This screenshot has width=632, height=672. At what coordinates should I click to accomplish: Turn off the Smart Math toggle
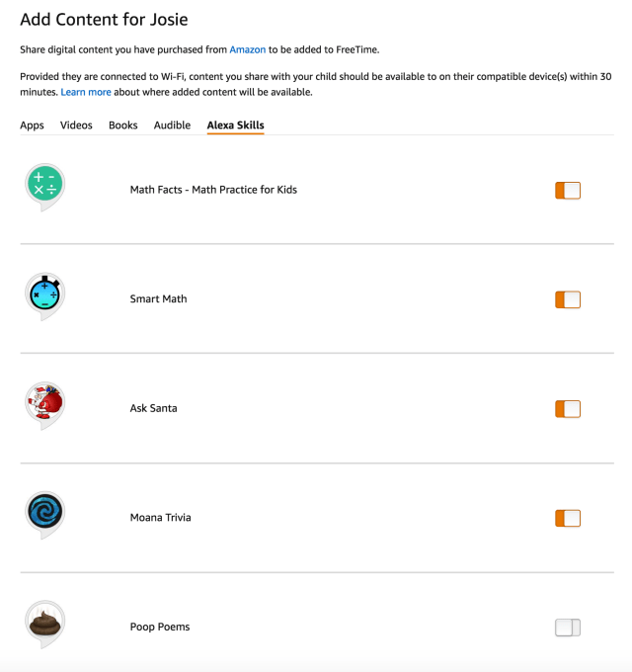[x=568, y=299]
